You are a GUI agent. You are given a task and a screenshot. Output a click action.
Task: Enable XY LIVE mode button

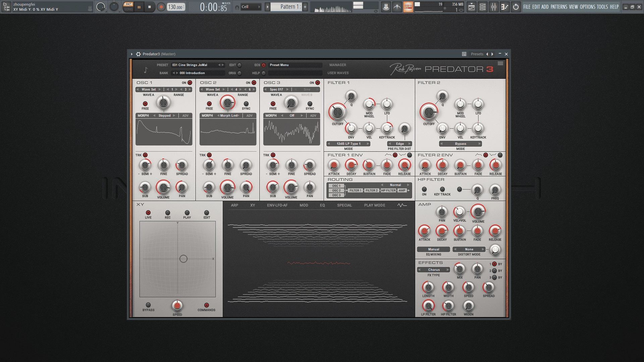pyautogui.click(x=148, y=213)
